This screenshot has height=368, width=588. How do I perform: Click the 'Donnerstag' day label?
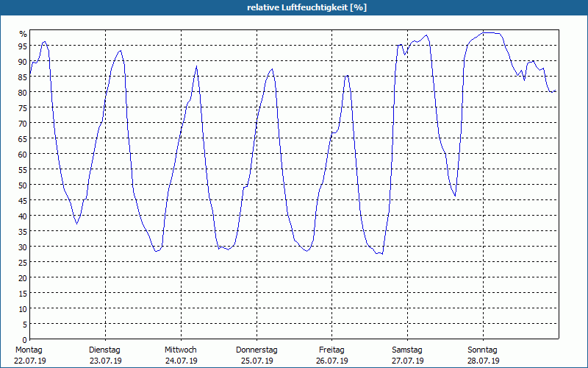tap(257, 350)
